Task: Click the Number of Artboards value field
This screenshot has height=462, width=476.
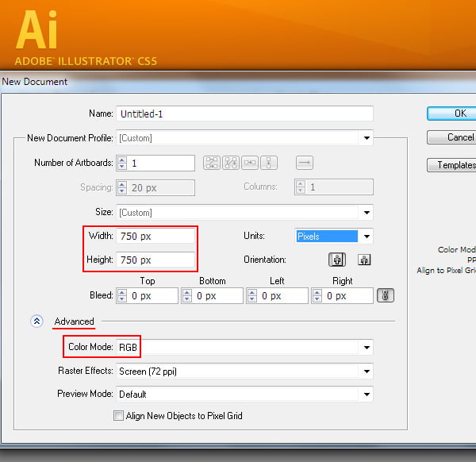Action: pos(162,163)
